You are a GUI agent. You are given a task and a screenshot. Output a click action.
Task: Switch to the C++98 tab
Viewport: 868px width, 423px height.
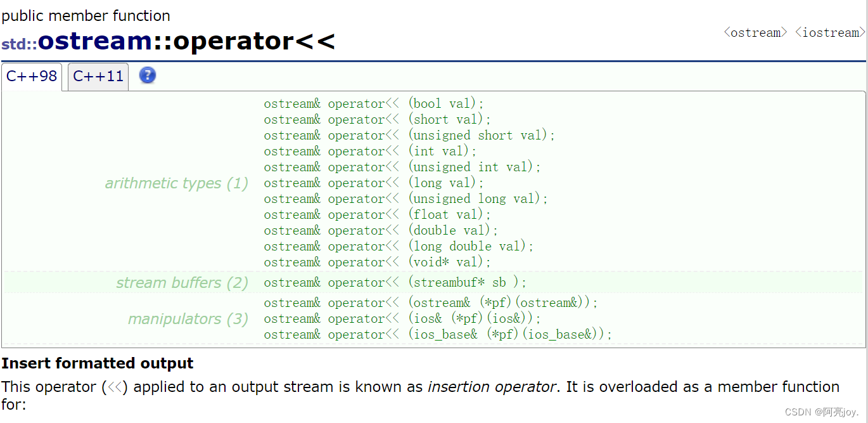32,77
